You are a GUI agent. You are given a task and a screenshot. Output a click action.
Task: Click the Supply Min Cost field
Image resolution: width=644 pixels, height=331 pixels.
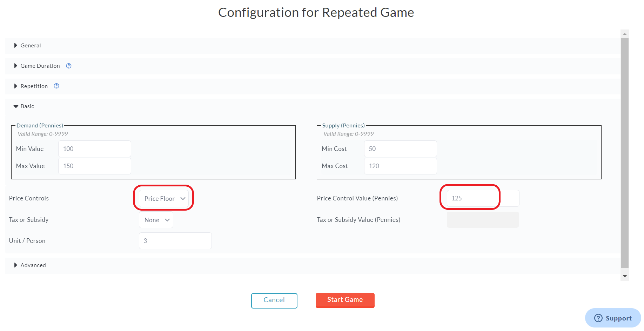401,149
